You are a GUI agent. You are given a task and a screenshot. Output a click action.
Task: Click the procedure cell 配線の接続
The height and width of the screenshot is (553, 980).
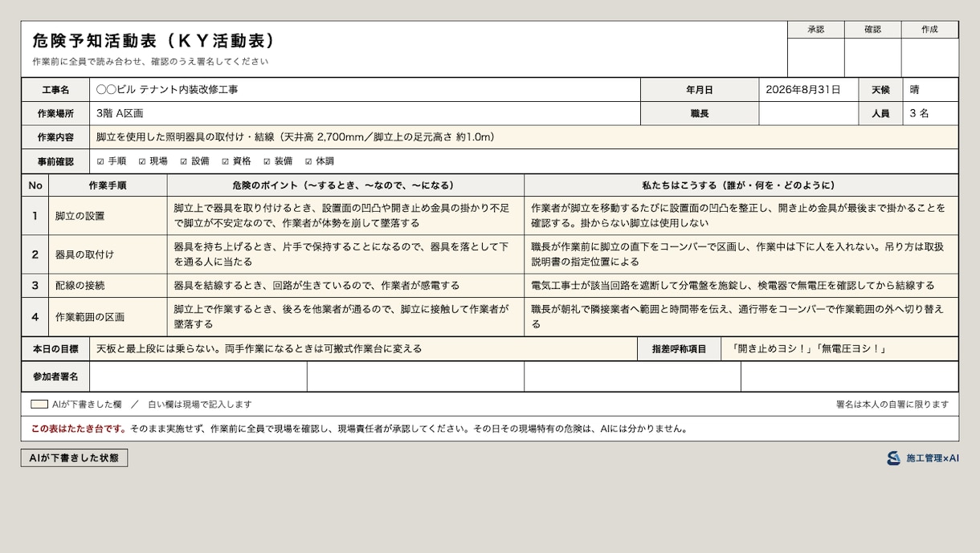coord(108,286)
